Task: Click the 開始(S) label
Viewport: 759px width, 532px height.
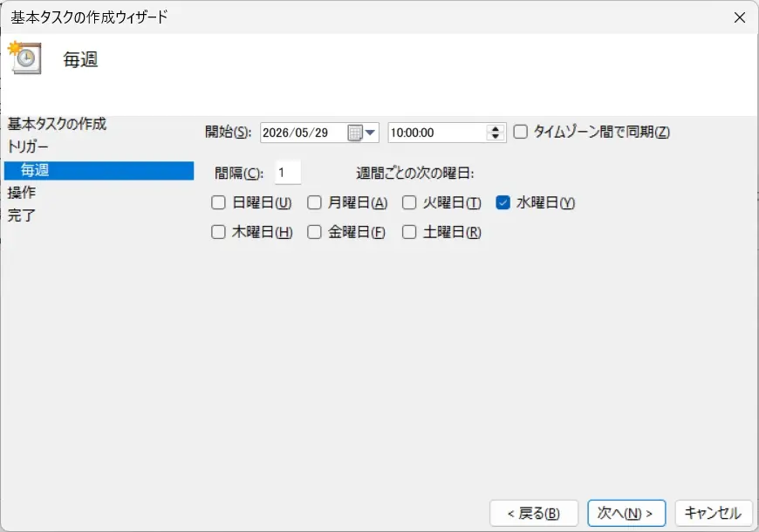Action: [228, 132]
